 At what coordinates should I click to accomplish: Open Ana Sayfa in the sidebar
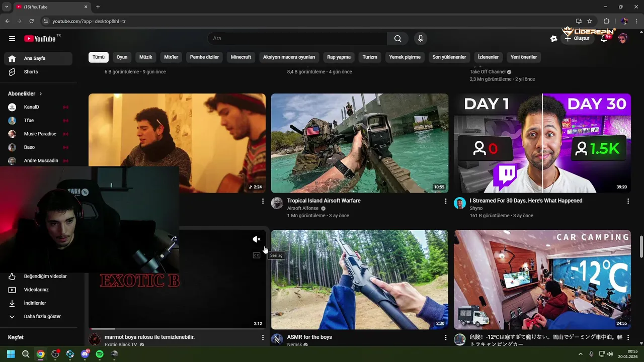tap(38, 58)
